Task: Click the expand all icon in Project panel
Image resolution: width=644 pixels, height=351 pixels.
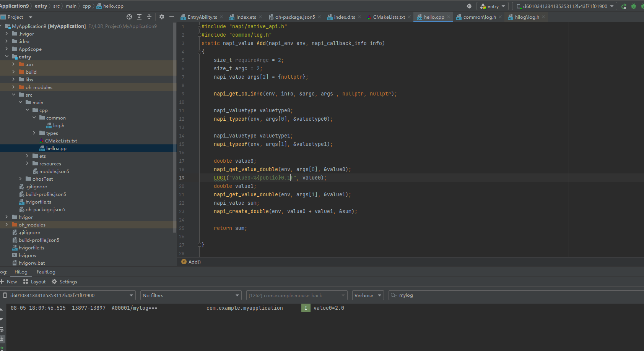Action: tap(139, 17)
